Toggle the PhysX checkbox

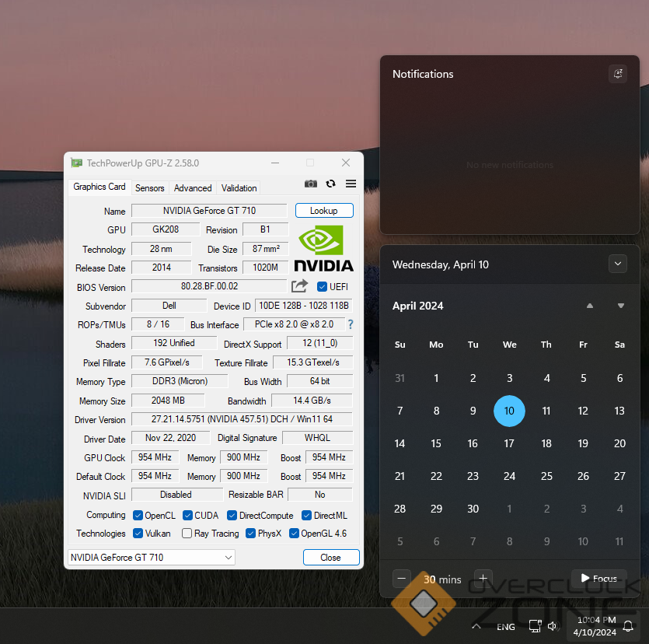250,533
